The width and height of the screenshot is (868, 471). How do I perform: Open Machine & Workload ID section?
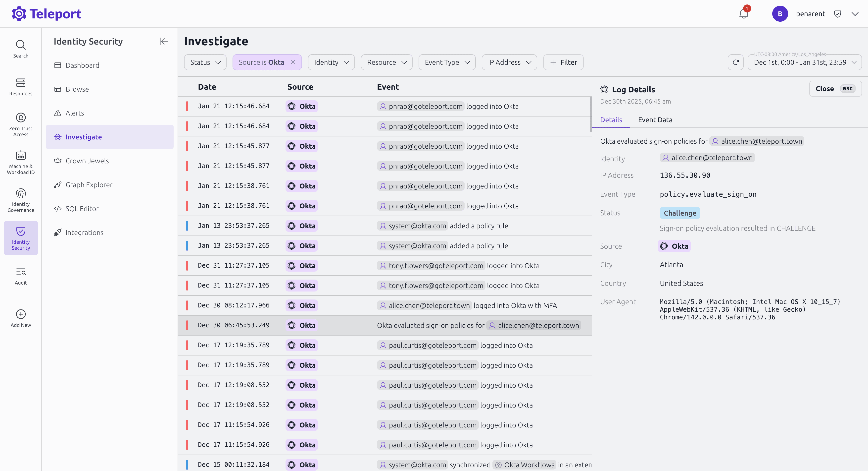coord(21,155)
